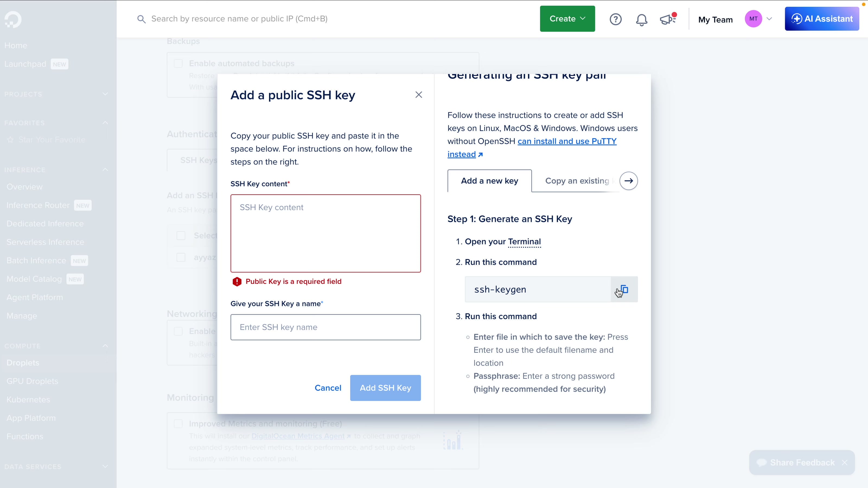868x488 pixels.
Task: Expand the Data Services section
Action: [x=105, y=466]
